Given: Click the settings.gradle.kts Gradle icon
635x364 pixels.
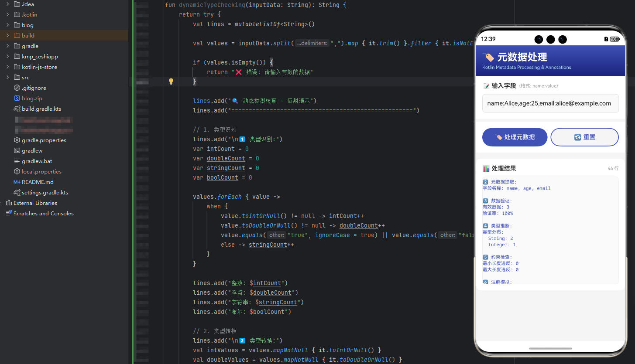Looking at the screenshot, I should (x=17, y=192).
